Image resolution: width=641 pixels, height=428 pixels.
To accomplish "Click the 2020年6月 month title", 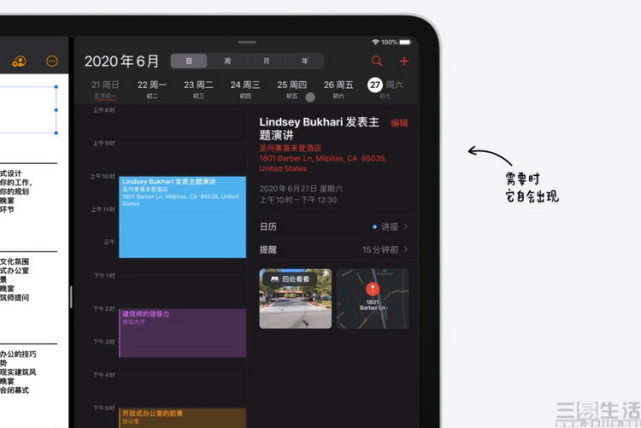I will (x=121, y=61).
